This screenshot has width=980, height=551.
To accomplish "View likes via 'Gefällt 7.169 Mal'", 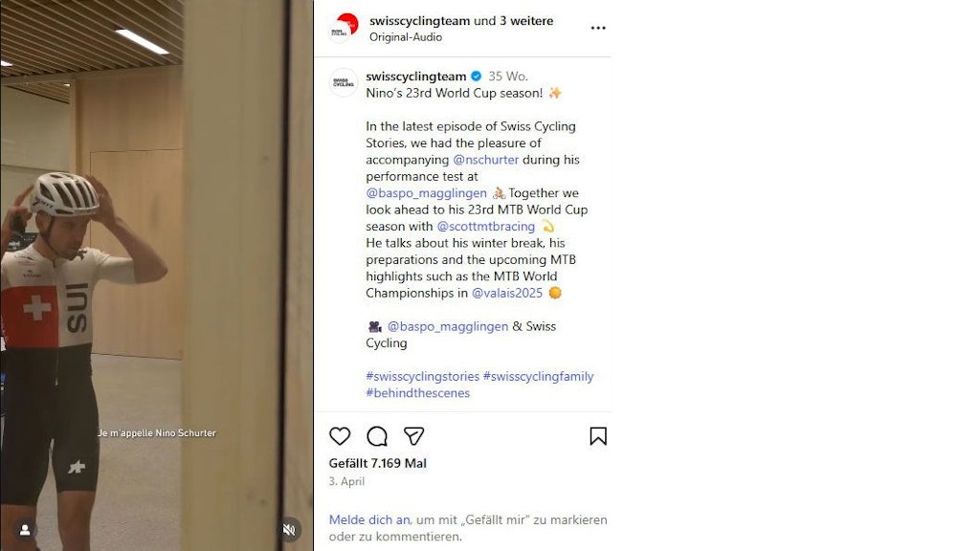I will [x=377, y=464].
